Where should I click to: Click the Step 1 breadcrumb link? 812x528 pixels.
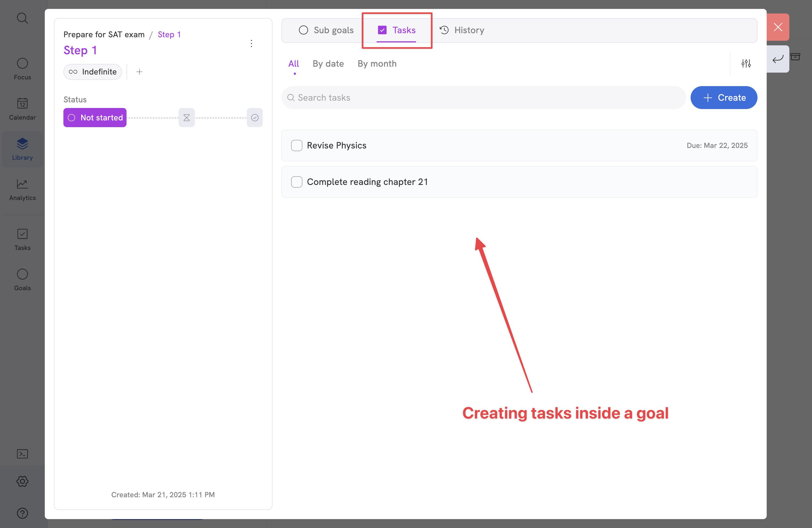[169, 35]
